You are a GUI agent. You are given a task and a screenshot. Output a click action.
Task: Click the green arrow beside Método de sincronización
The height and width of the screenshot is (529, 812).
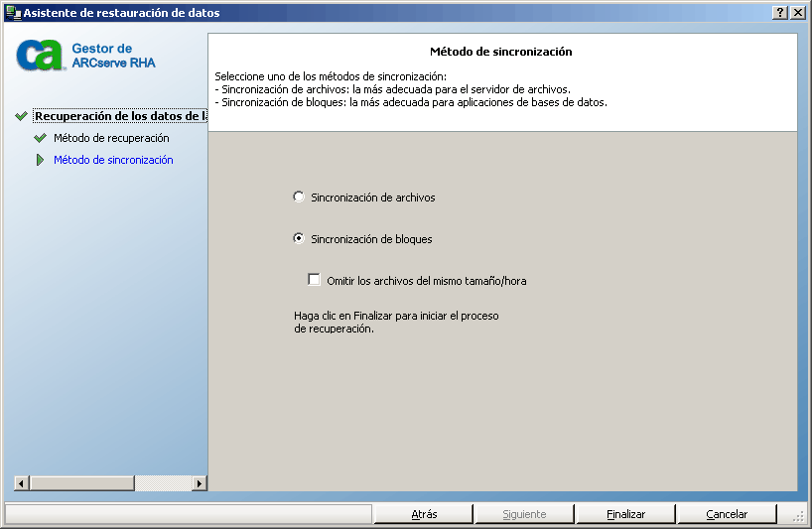pyautogui.click(x=40, y=160)
